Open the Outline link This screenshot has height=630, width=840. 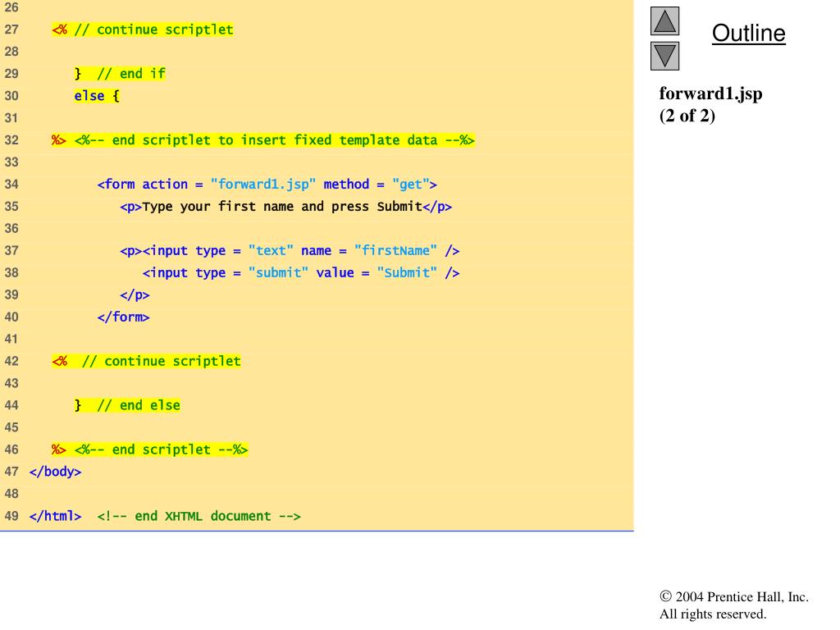click(748, 33)
